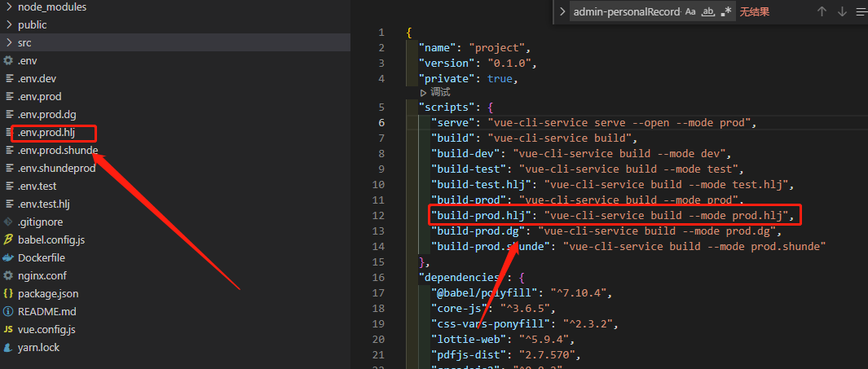Click the Babel icon beside babel.config.js
Screen dimensions: 868x369
(x=8, y=240)
